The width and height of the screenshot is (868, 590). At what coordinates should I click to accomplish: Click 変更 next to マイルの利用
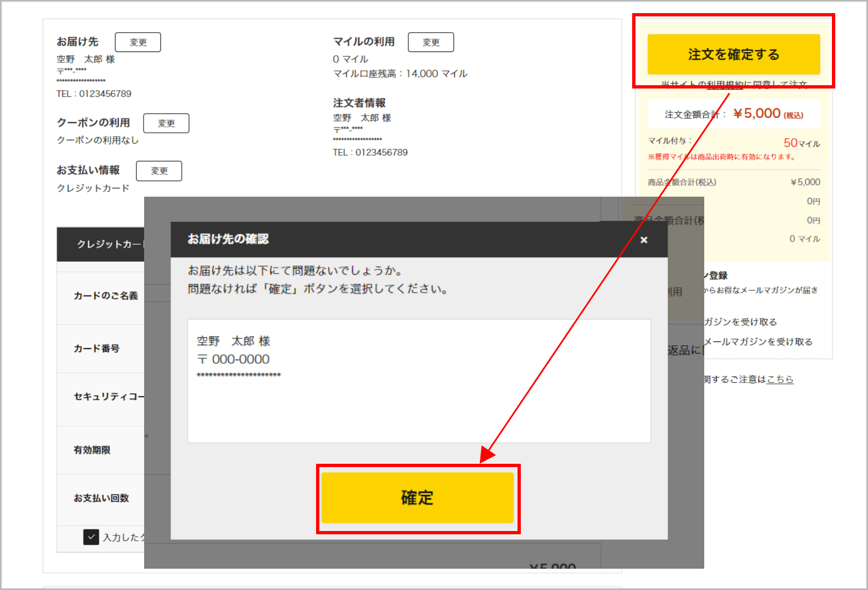[x=431, y=42]
